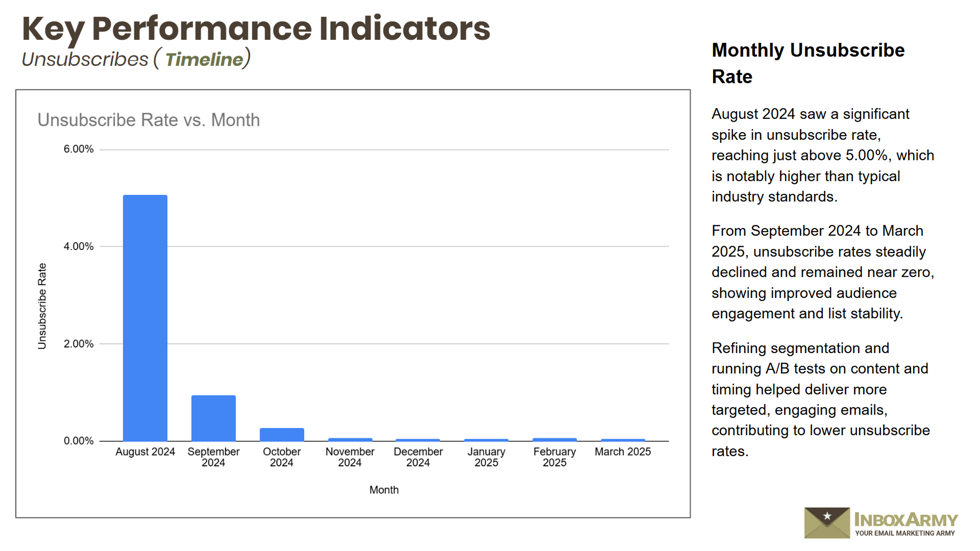Click the February 2025 axis label

554,457
